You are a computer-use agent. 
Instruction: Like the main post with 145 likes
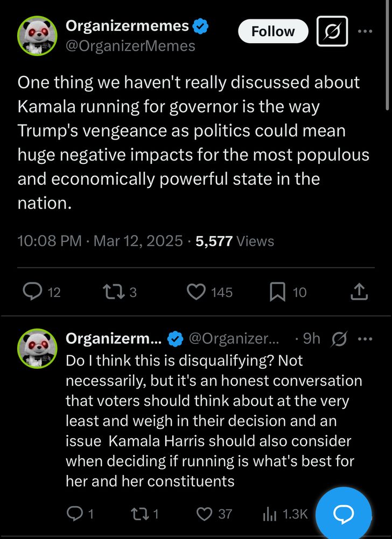(x=197, y=292)
